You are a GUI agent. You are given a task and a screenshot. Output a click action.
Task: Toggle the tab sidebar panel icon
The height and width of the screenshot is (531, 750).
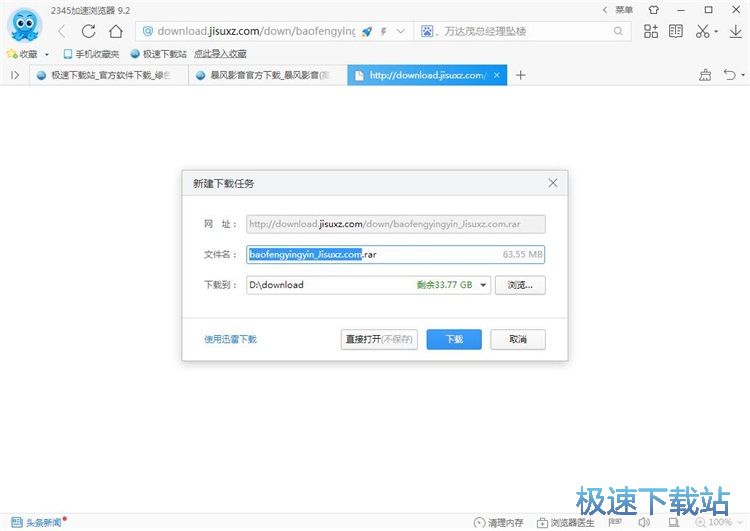tap(15, 75)
